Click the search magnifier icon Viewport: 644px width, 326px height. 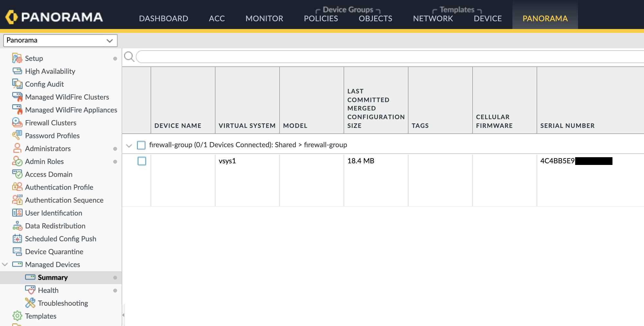(x=129, y=57)
